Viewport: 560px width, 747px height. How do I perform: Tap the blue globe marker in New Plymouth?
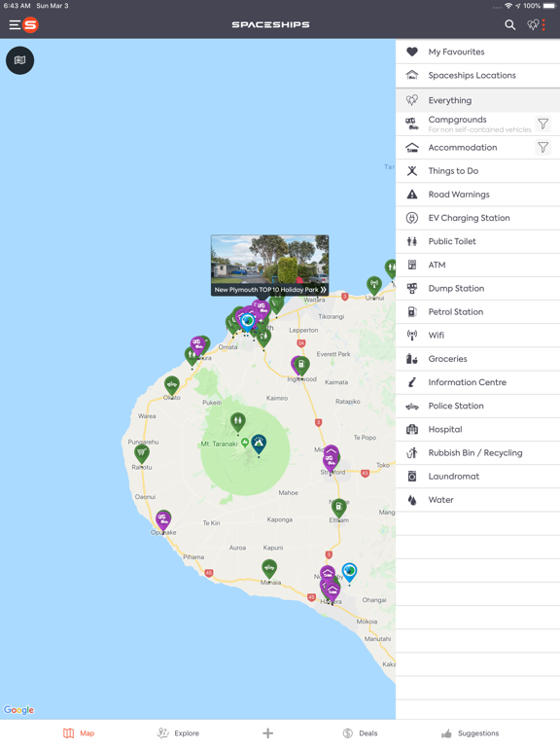(x=248, y=322)
